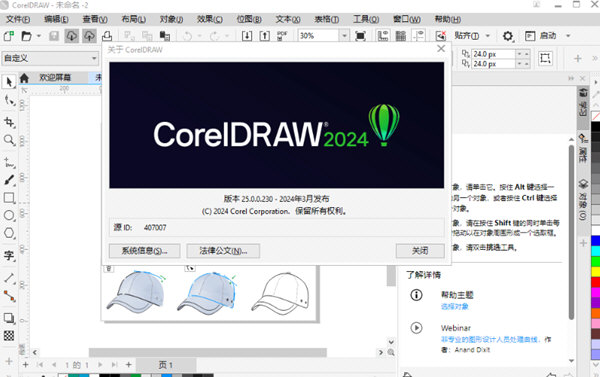
Task: Pick the yellow swatch in color palette
Action: 595,272
